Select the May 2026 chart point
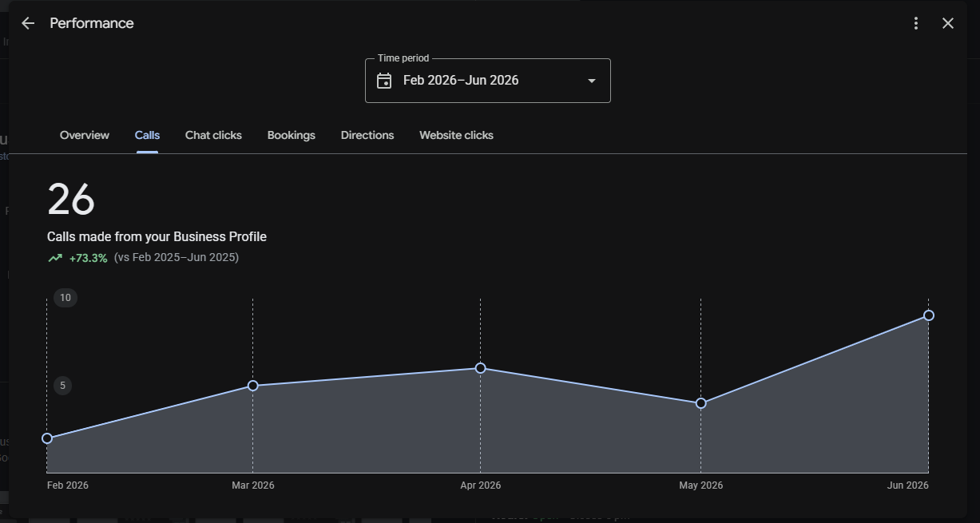The image size is (980, 523). pos(701,403)
